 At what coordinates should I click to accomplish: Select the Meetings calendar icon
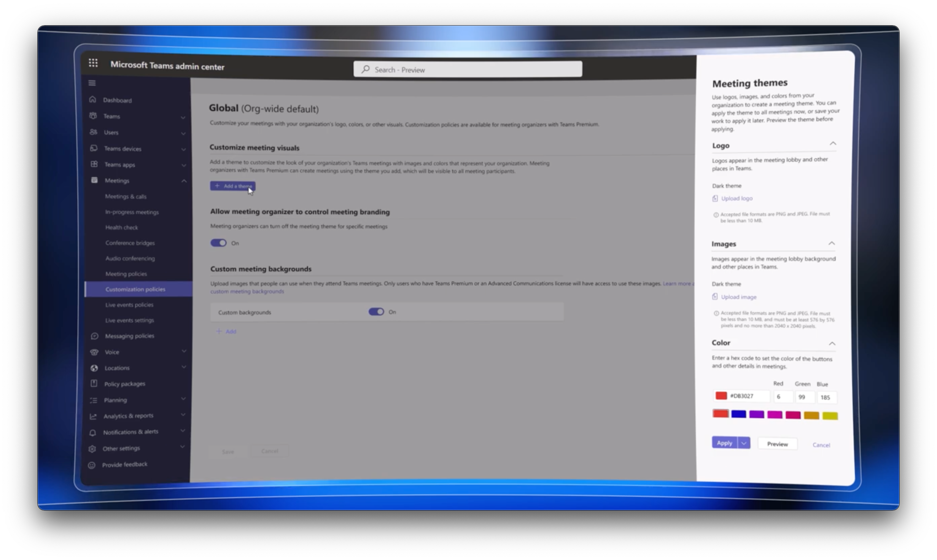(94, 180)
